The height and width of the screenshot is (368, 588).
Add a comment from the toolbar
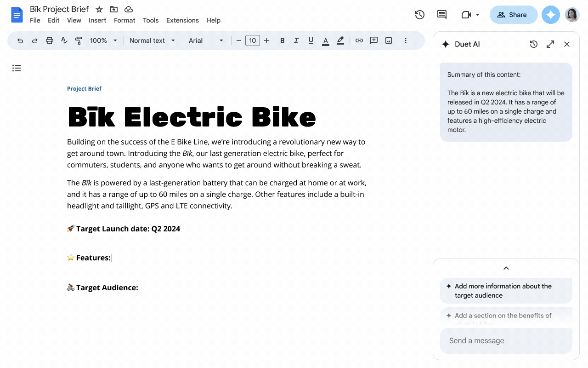(373, 40)
